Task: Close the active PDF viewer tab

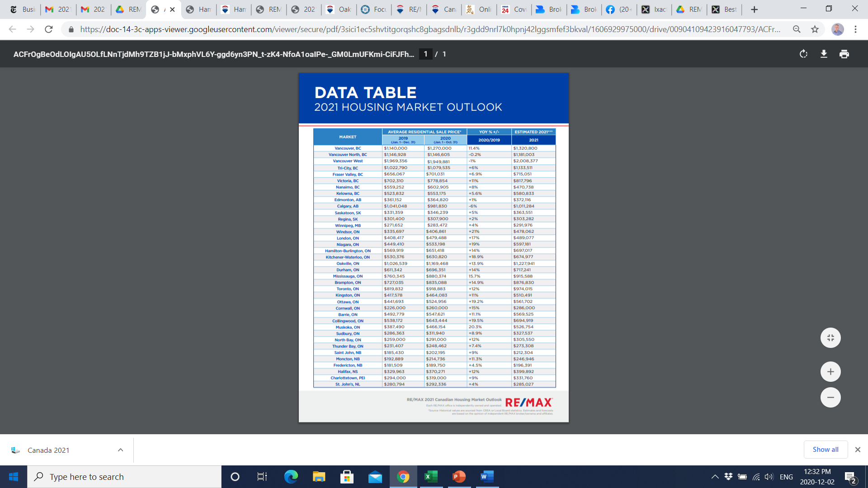Action: (172, 9)
